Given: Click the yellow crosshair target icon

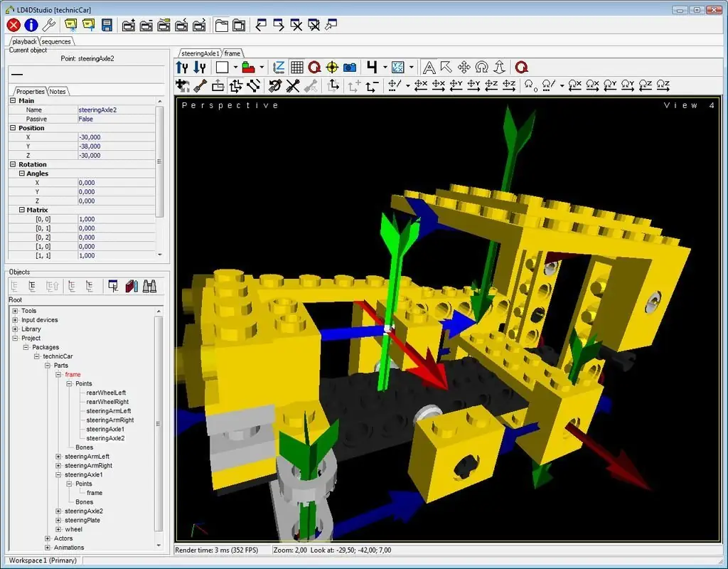Looking at the screenshot, I should (x=332, y=68).
